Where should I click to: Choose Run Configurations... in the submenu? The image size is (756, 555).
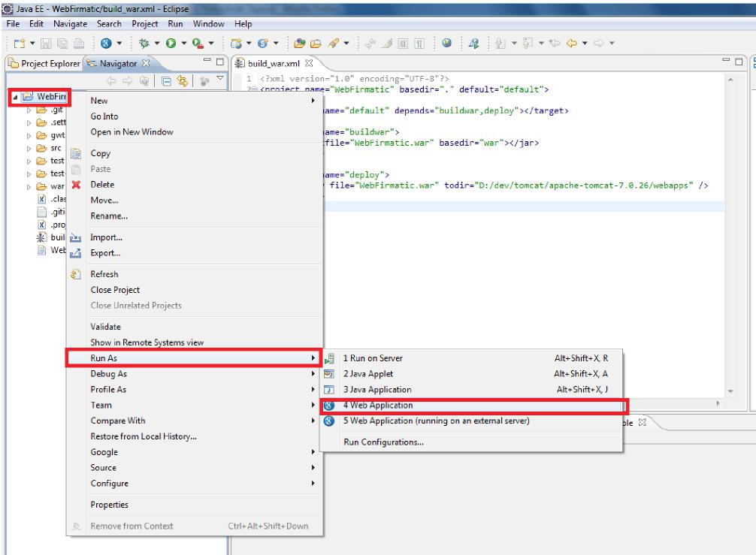pyautogui.click(x=383, y=442)
